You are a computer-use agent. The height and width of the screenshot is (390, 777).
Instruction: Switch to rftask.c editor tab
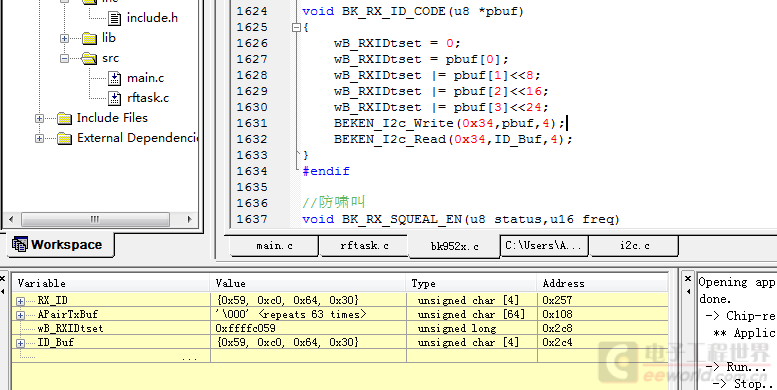pyautogui.click(x=364, y=246)
